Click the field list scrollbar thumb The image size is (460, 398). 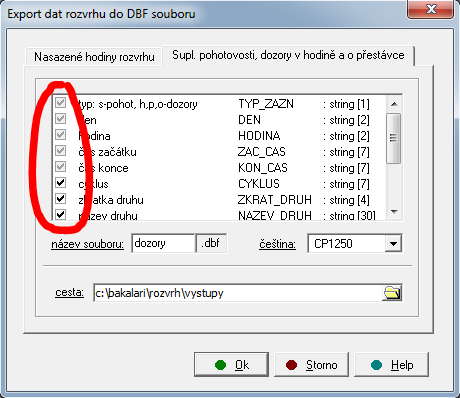[x=394, y=138]
